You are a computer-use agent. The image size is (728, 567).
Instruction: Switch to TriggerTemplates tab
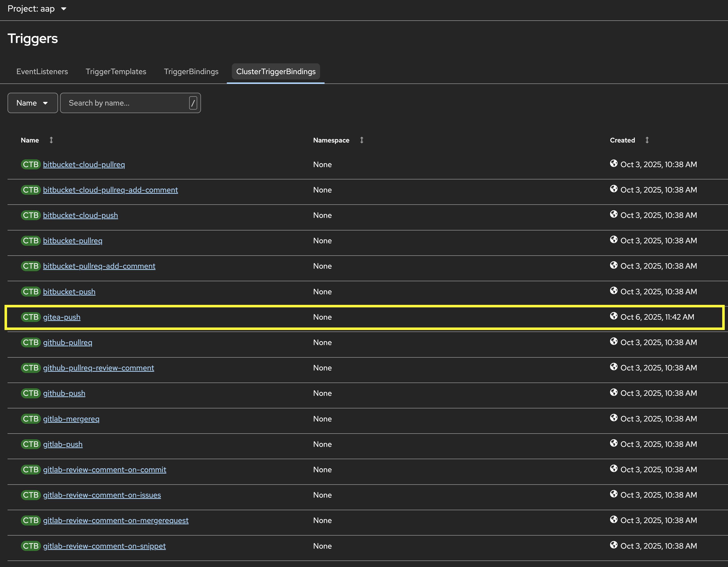point(116,72)
